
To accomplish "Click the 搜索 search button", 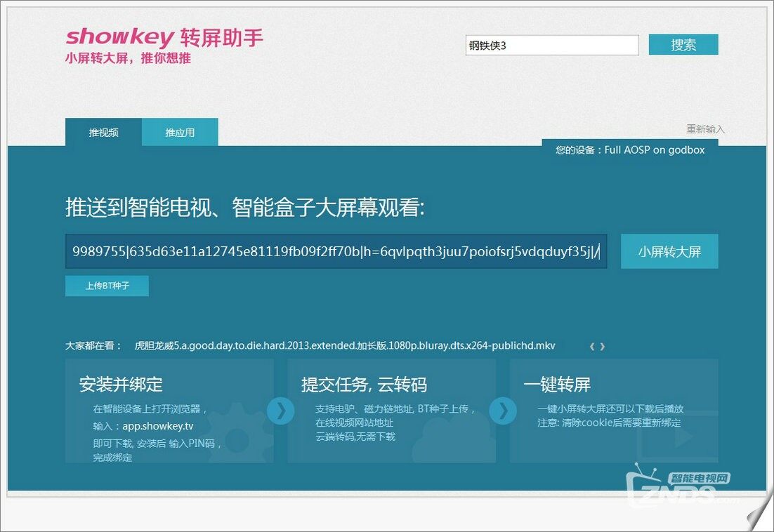I will (x=683, y=45).
